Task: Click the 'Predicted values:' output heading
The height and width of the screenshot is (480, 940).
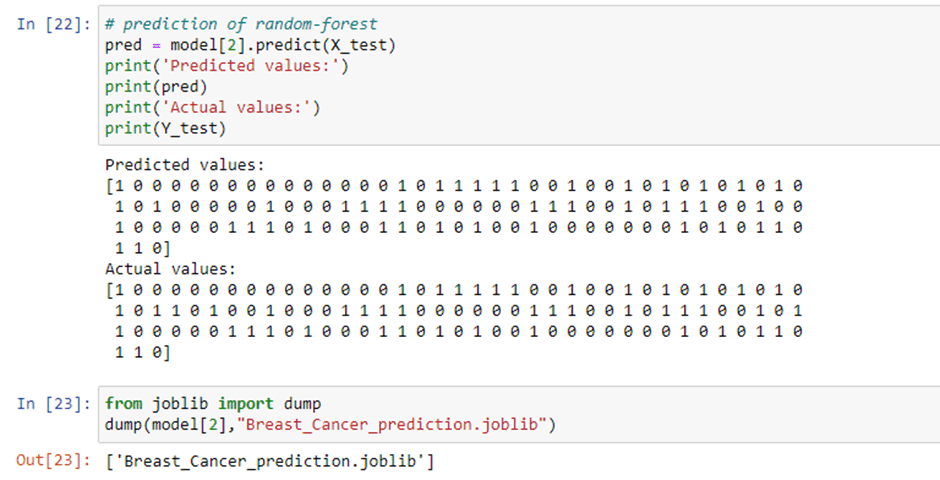Action: click(x=185, y=165)
